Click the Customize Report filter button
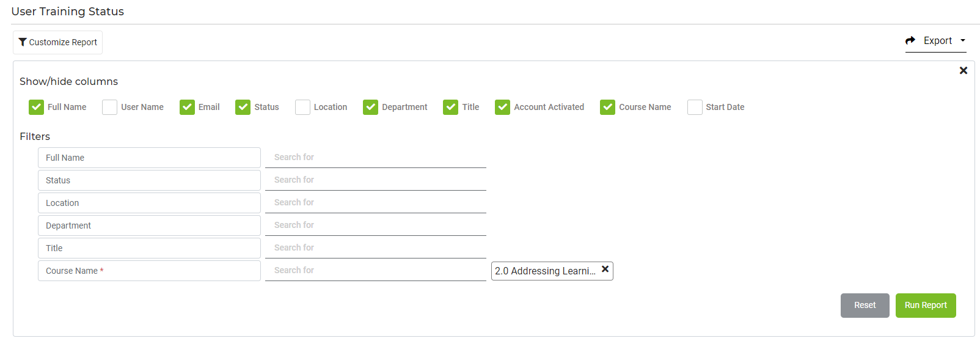The image size is (980, 341). 58,42
